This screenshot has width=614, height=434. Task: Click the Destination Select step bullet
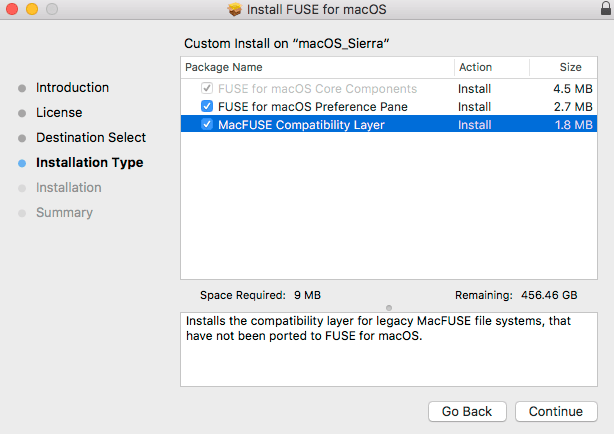pos(22,138)
